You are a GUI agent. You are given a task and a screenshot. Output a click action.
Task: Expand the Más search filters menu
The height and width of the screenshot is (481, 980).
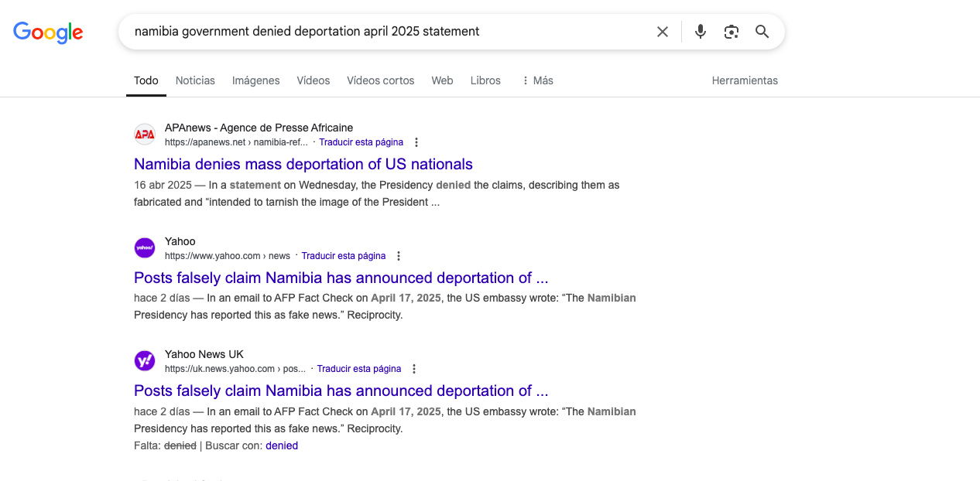point(537,80)
